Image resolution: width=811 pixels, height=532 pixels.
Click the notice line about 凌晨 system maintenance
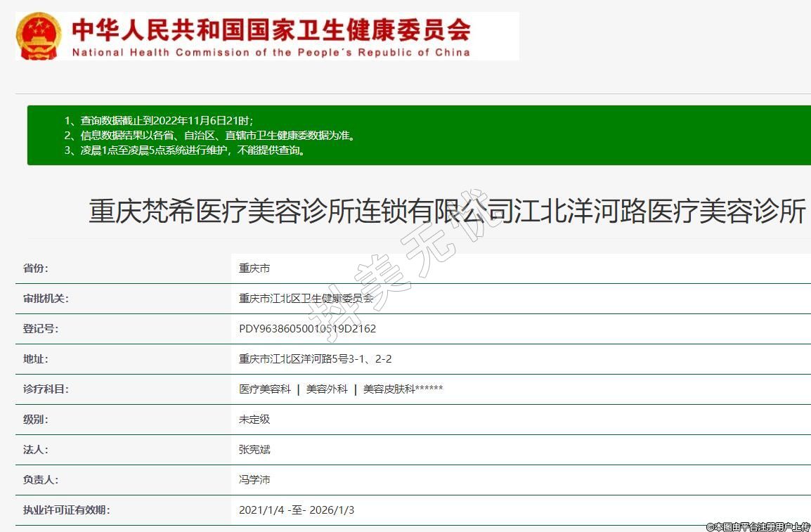[185, 150]
